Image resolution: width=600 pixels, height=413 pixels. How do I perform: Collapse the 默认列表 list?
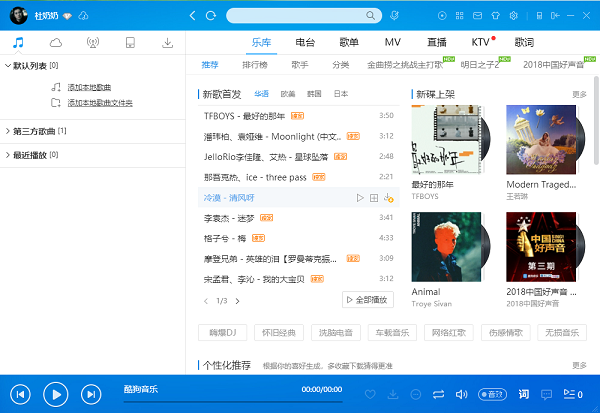[x=7, y=66]
